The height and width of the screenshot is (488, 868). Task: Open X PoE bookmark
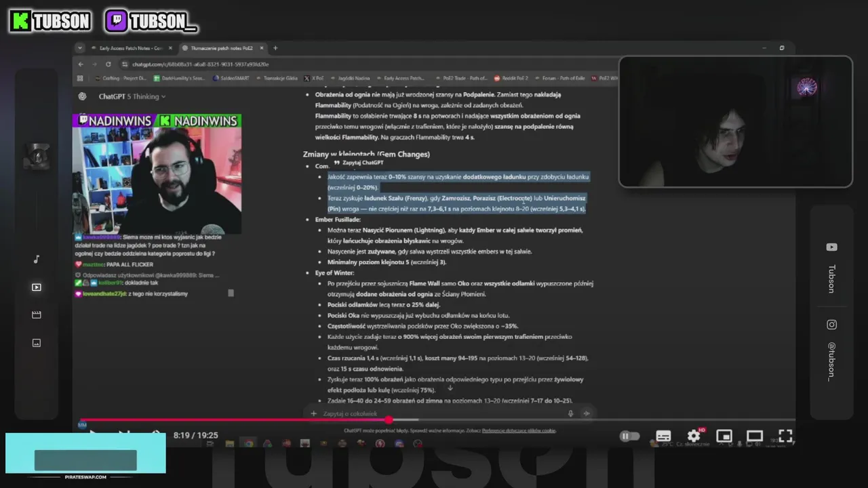[x=315, y=78]
